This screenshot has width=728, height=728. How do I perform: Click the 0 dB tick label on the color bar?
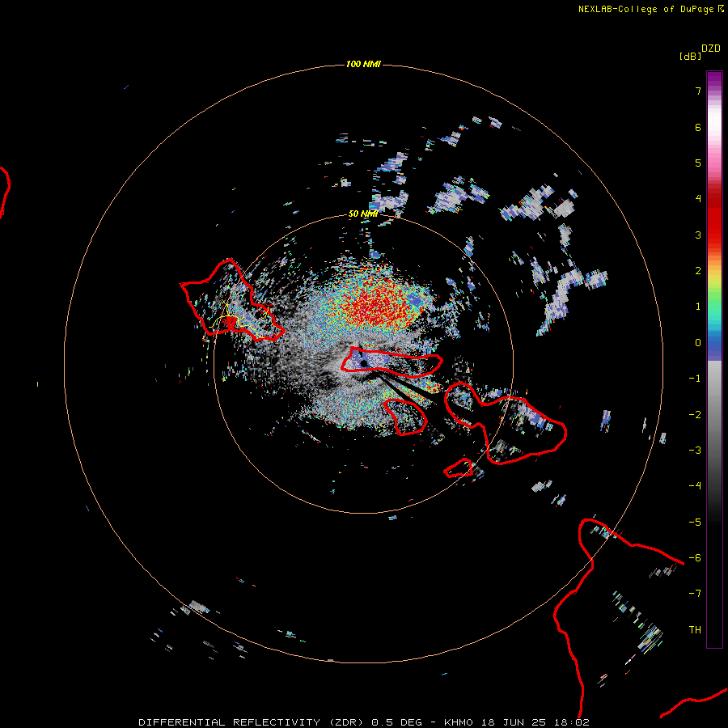(698, 343)
